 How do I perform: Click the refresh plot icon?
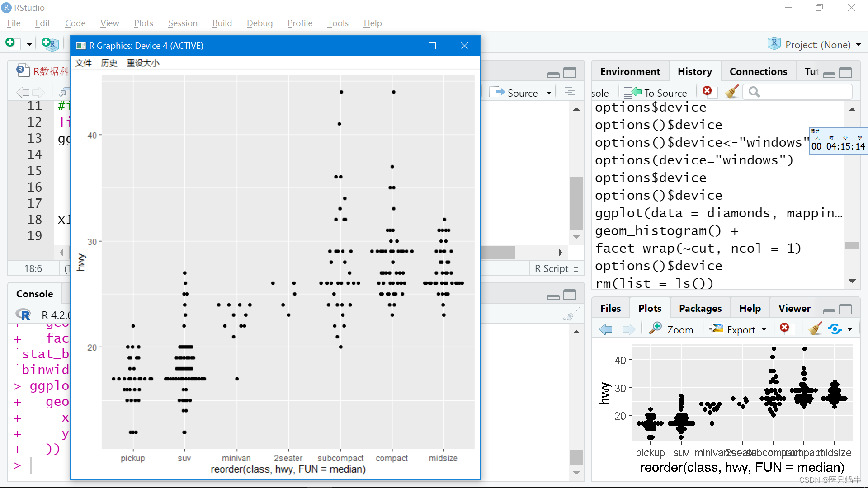coord(835,329)
